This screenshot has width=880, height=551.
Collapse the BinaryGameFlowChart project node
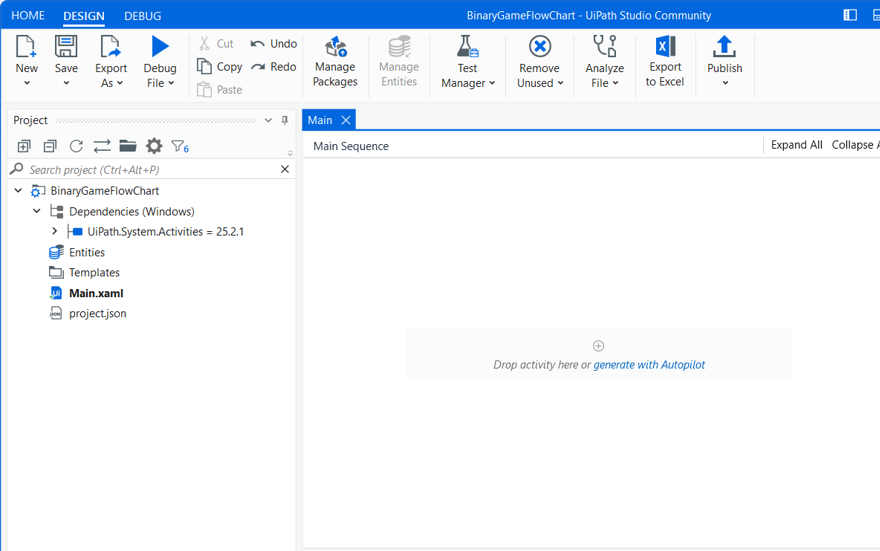[19, 191]
